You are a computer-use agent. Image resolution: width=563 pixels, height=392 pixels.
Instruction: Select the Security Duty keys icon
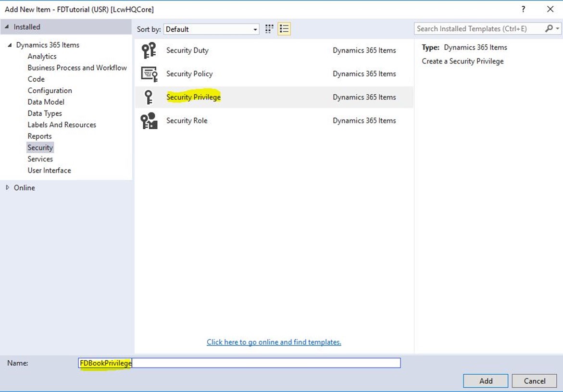(x=149, y=50)
